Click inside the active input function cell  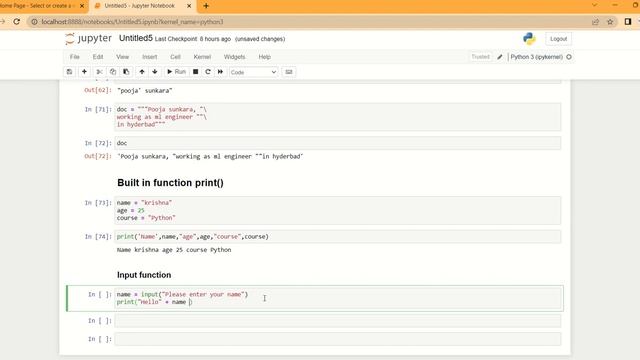[338, 298]
